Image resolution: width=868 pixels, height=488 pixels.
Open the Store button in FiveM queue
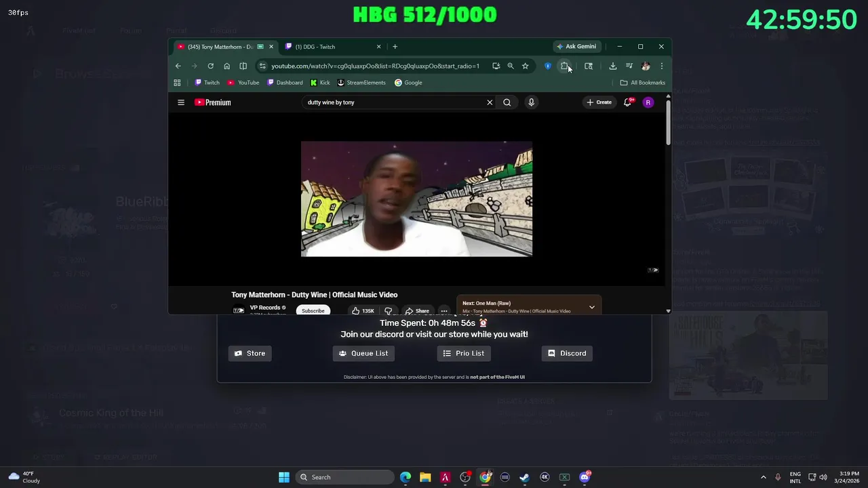(250, 353)
